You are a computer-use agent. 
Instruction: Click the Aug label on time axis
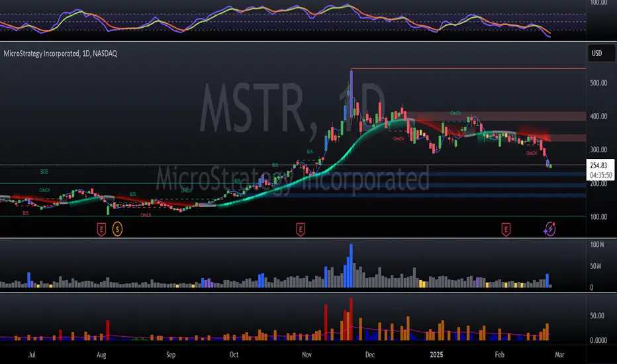tap(101, 355)
